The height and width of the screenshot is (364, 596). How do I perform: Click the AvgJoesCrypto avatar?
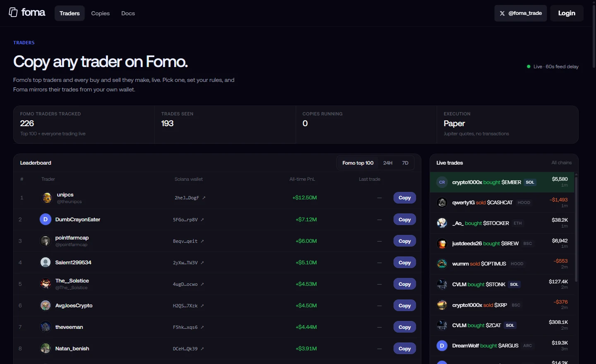pyautogui.click(x=46, y=305)
